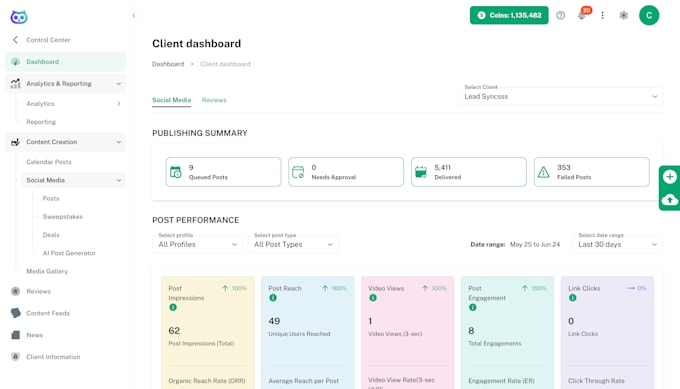Click the Post Reach info icon

(x=273, y=298)
